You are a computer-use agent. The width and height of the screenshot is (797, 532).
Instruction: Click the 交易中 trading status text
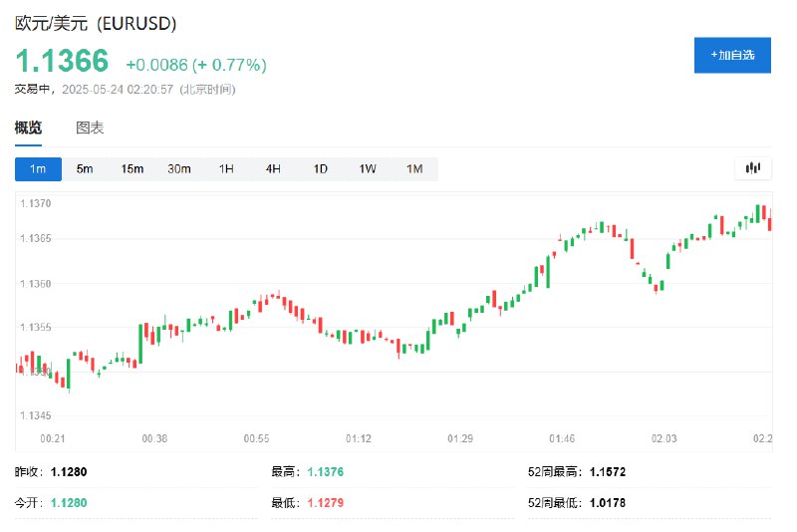[32, 90]
